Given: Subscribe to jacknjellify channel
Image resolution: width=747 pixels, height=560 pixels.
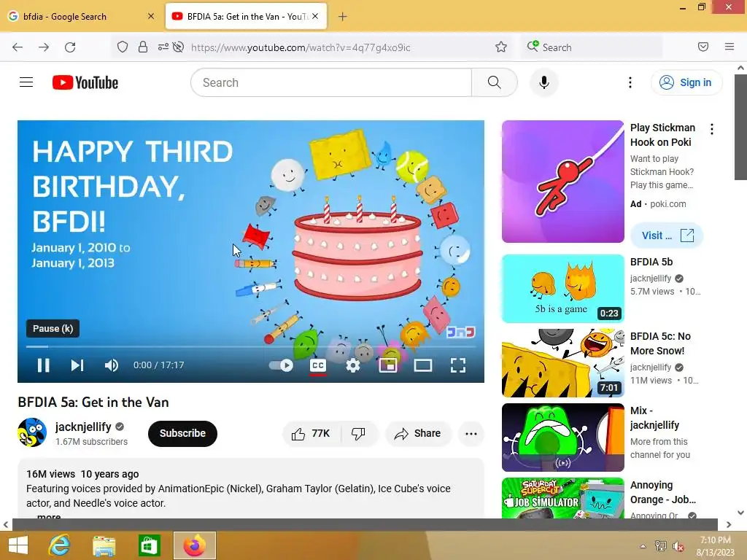Looking at the screenshot, I should pos(182,433).
